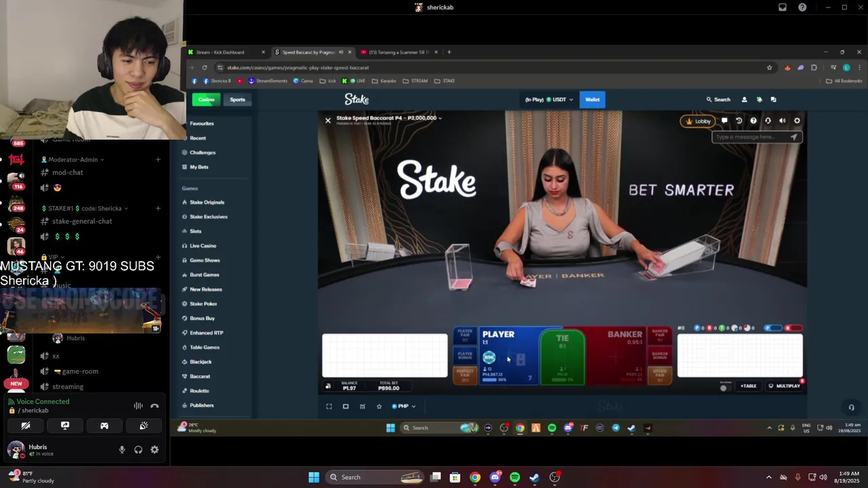The width and height of the screenshot is (868, 488).
Task: Place bet on BANKER area
Action: pyautogui.click(x=616, y=356)
